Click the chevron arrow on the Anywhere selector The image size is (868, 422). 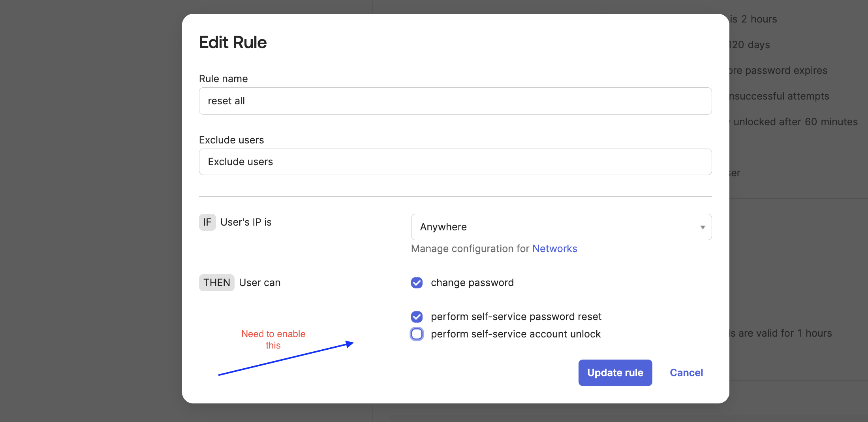pyautogui.click(x=703, y=227)
